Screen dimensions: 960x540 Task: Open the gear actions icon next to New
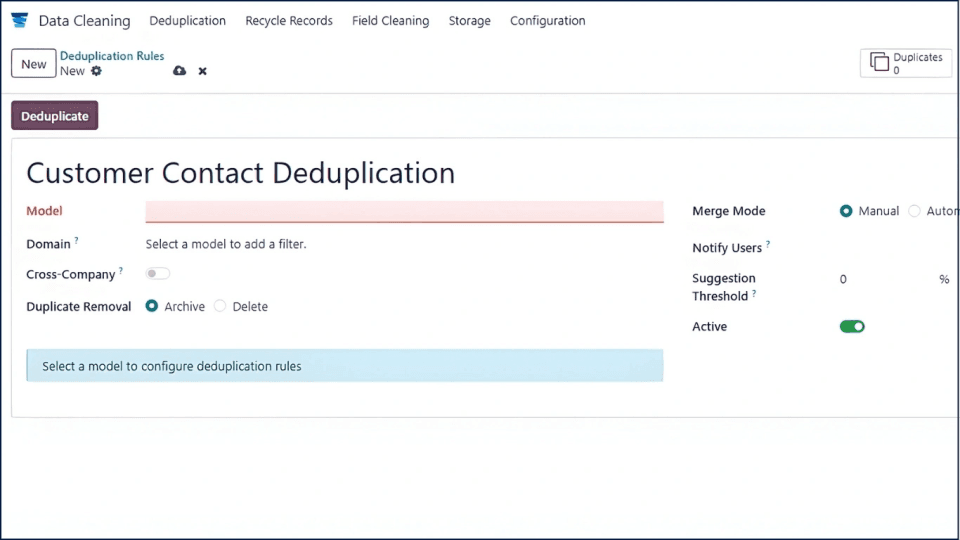pos(96,71)
